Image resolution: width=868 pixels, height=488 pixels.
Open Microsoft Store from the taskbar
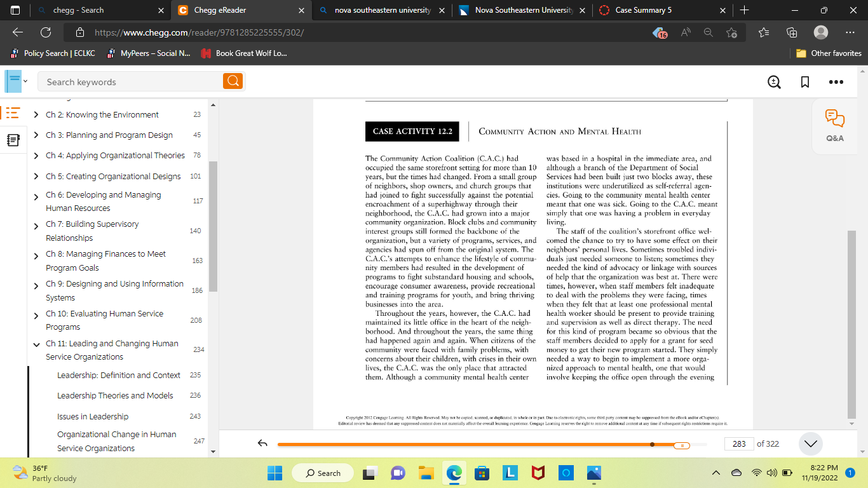[482, 473]
